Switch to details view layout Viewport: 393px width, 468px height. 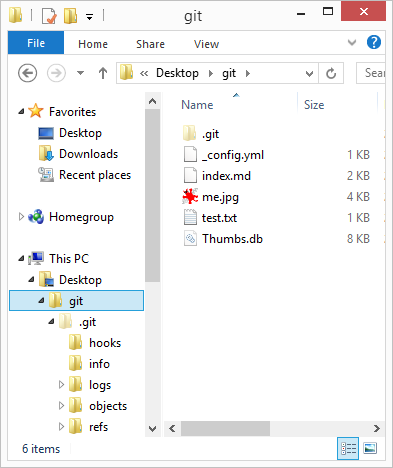(348, 448)
